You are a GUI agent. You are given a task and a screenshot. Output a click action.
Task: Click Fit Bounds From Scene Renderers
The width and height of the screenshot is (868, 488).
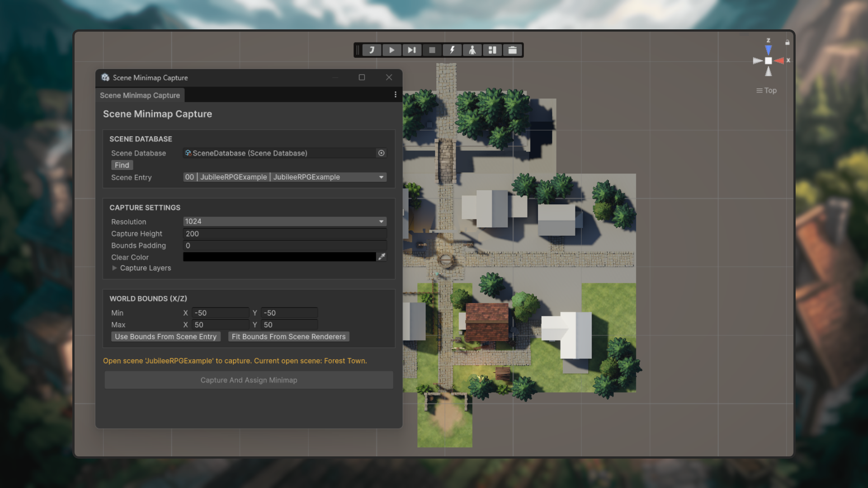(288, 337)
